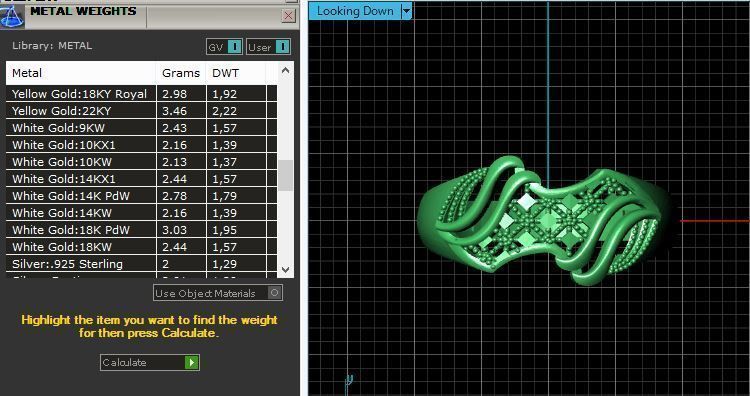Toggle Use Object Materials option
Viewport: 750px width, 396px height.
(x=218, y=293)
